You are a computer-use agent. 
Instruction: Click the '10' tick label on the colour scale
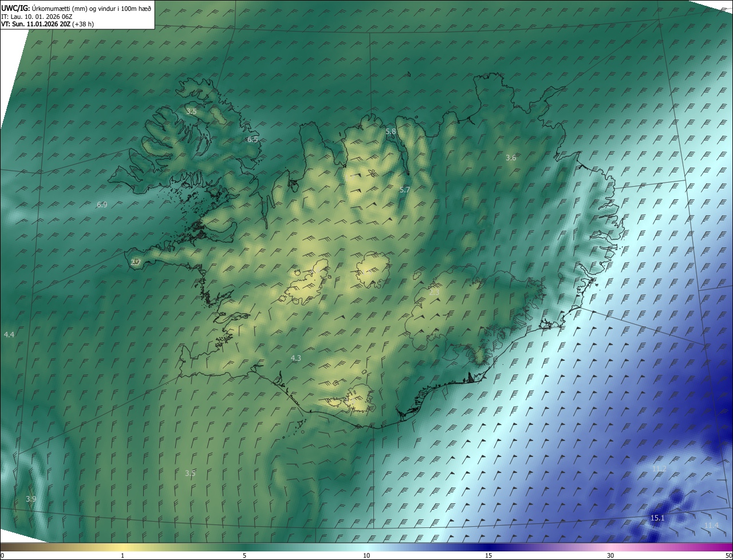tap(366, 555)
